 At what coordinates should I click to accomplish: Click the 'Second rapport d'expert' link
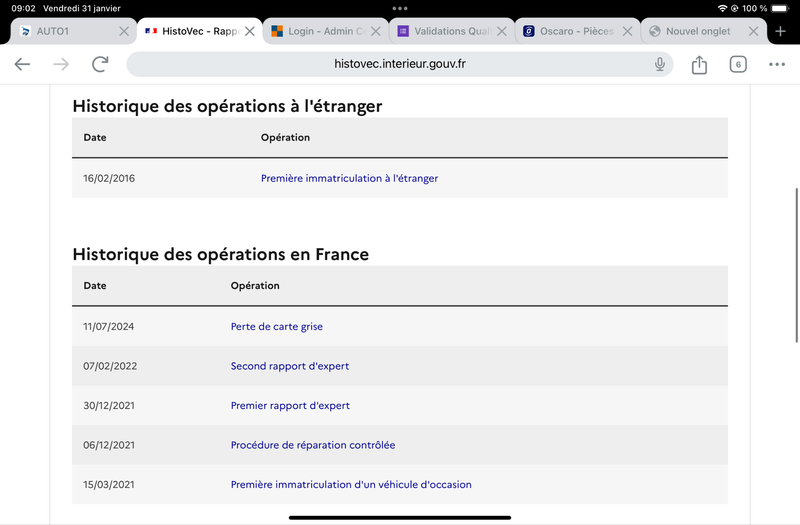pos(290,366)
